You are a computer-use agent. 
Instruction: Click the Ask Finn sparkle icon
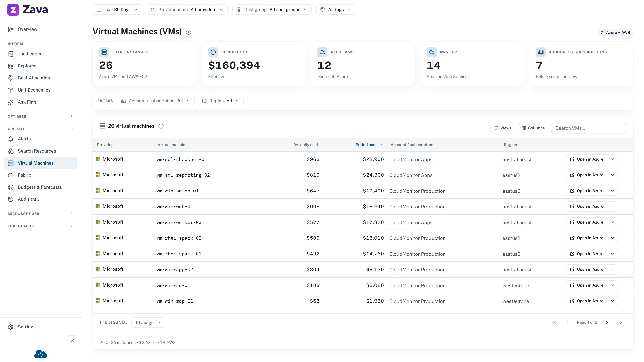tap(11, 102)
